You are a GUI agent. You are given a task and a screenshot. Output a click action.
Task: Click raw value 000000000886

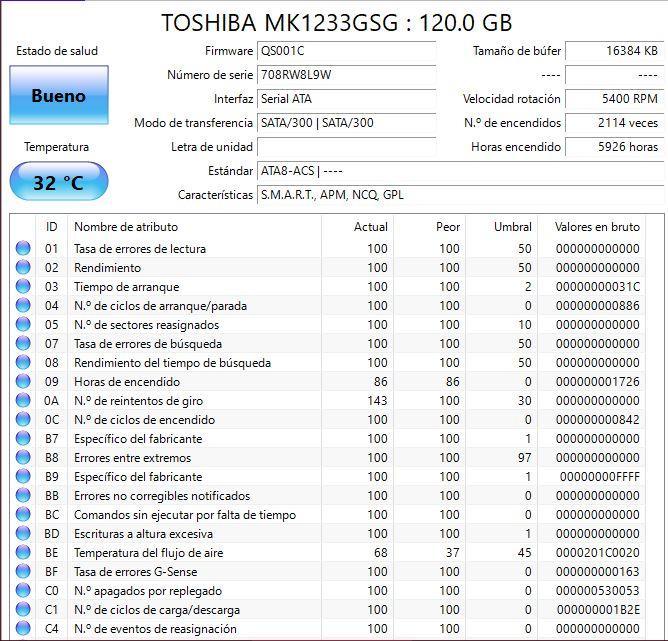pyautogui.click(x=598, y=306)
